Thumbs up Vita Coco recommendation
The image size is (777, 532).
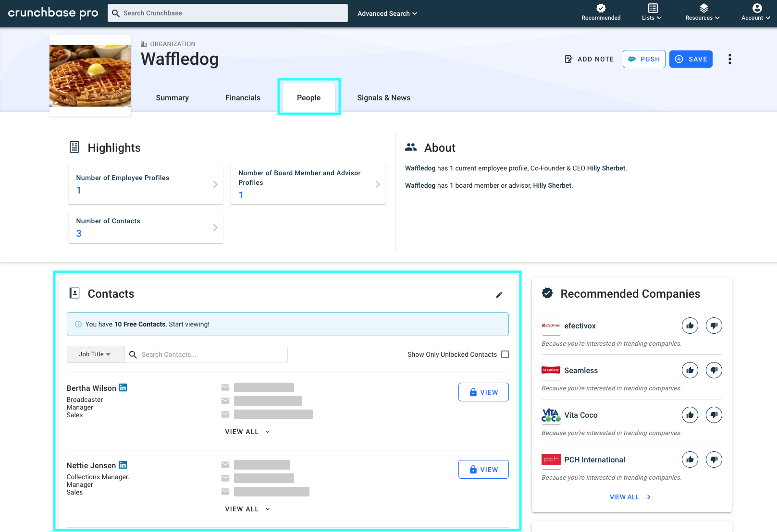690,415
